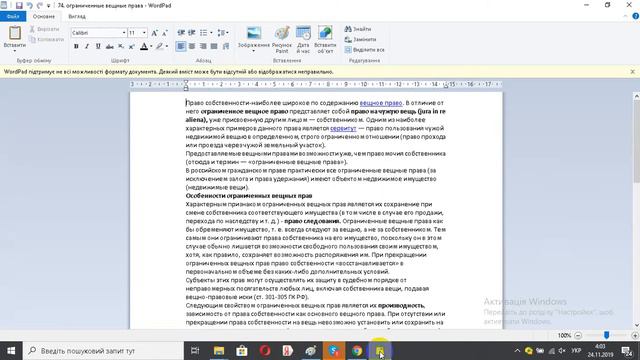
Task: Click the Windows Start button
Action: click(x=11, y=351)
